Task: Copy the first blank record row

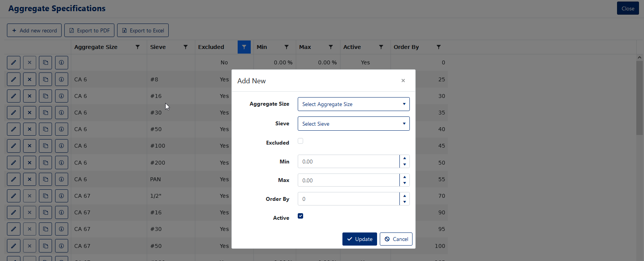Action: coord(45,62)
